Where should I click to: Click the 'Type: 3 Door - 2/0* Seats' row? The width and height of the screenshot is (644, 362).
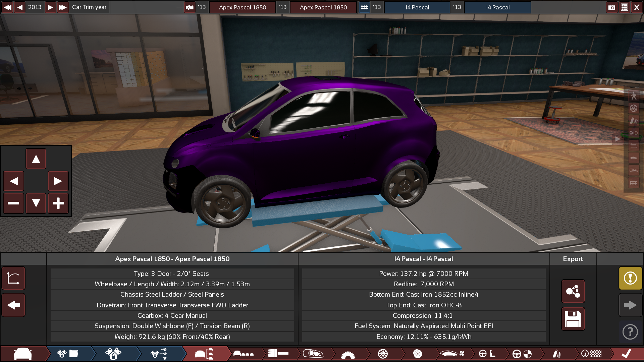click(172, 274)
